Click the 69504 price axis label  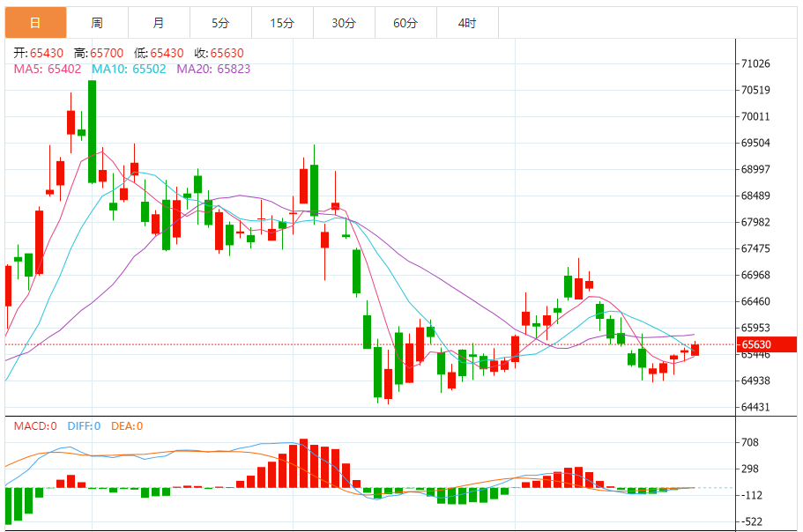tap(756, 143)
